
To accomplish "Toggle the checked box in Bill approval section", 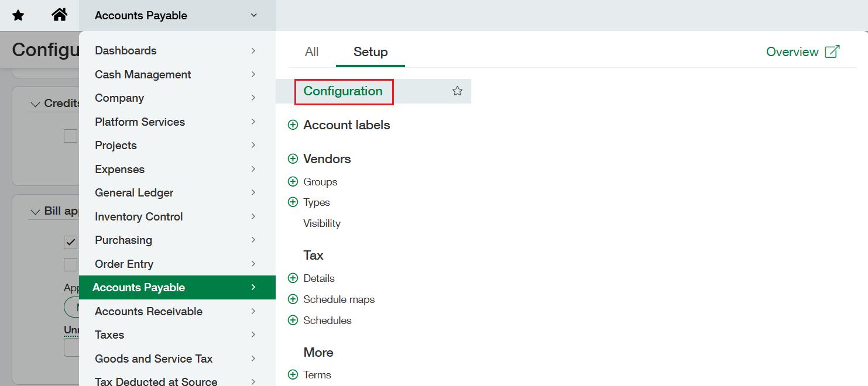I will [71, 242].
